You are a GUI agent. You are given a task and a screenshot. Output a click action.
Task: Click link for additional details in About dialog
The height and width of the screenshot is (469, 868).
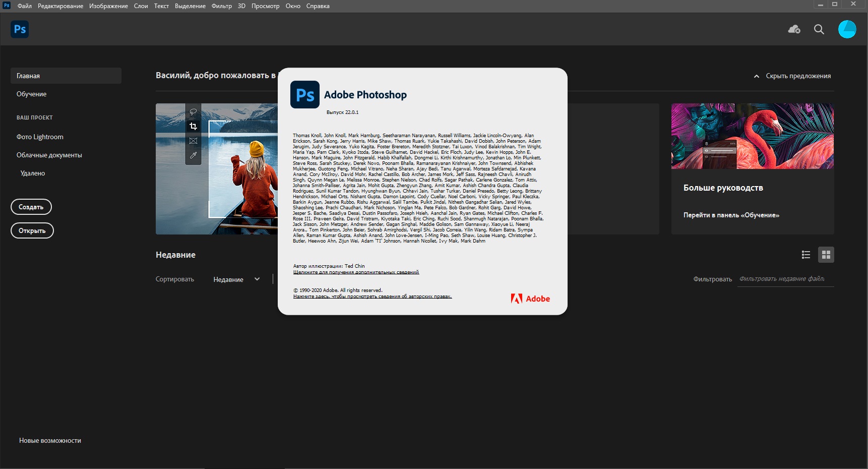click(x=356, y=272)
